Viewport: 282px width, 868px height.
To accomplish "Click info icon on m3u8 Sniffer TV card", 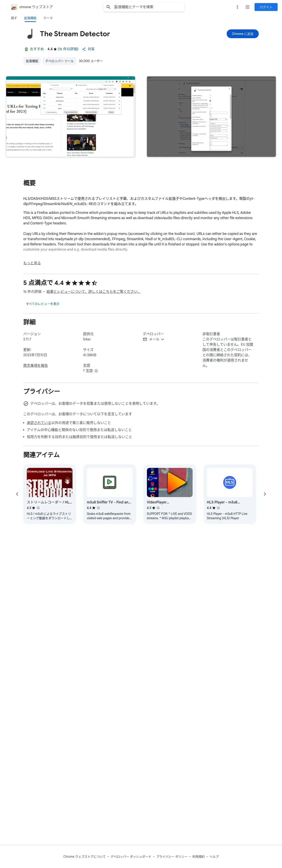I will pyautogui.click(x=98, y=508).
